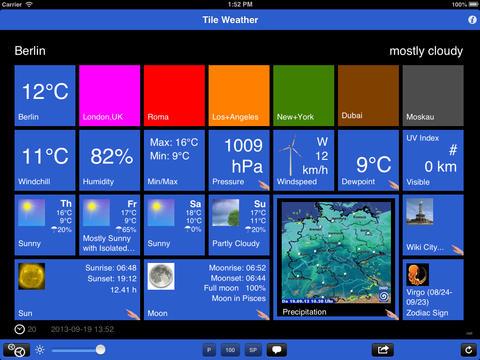Open the Wiki City link tile
Viewport: 480px width, 360px height.
click(x=433, y=225)
